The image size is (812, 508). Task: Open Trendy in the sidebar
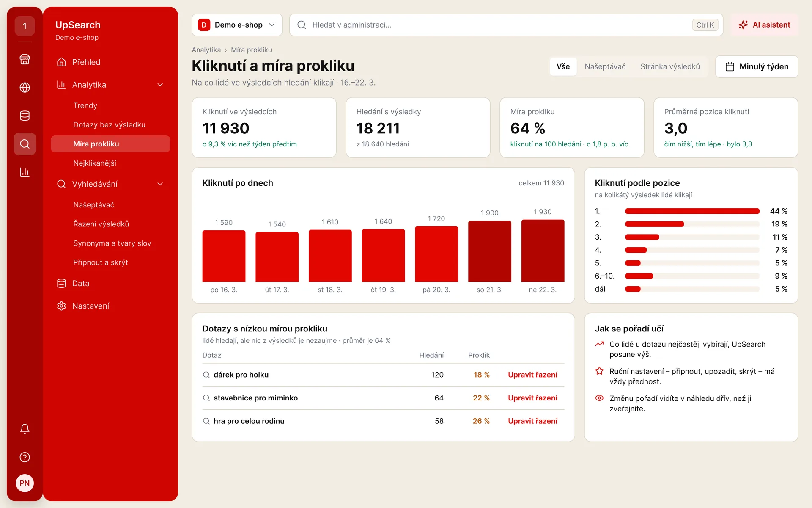[110, 105]
